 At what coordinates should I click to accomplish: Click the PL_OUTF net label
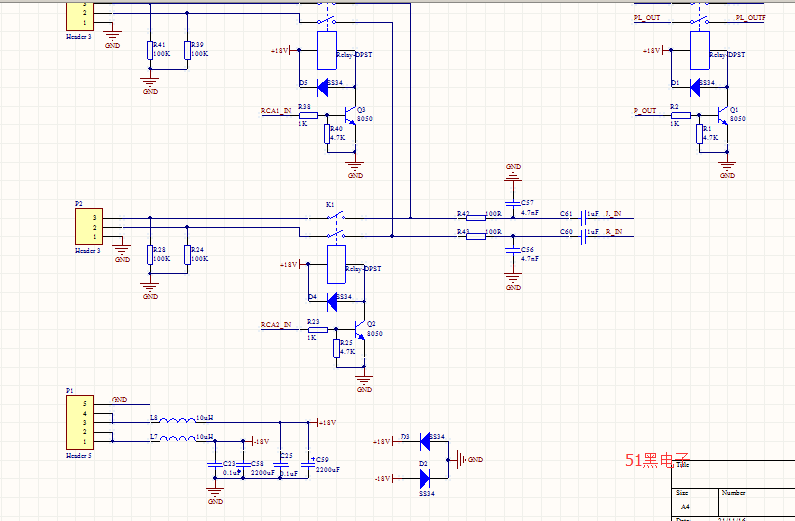click(751, 17)
